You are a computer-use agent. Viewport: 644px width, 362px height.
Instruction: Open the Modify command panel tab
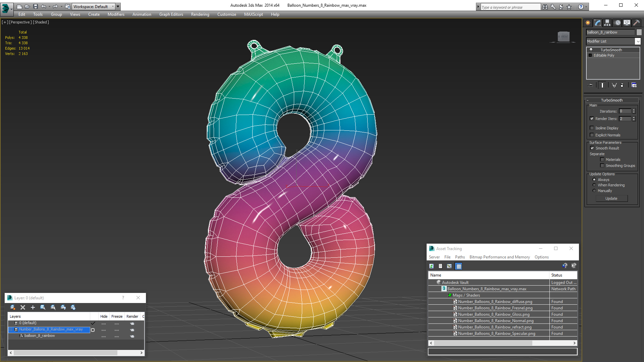(x=598, y=23)
